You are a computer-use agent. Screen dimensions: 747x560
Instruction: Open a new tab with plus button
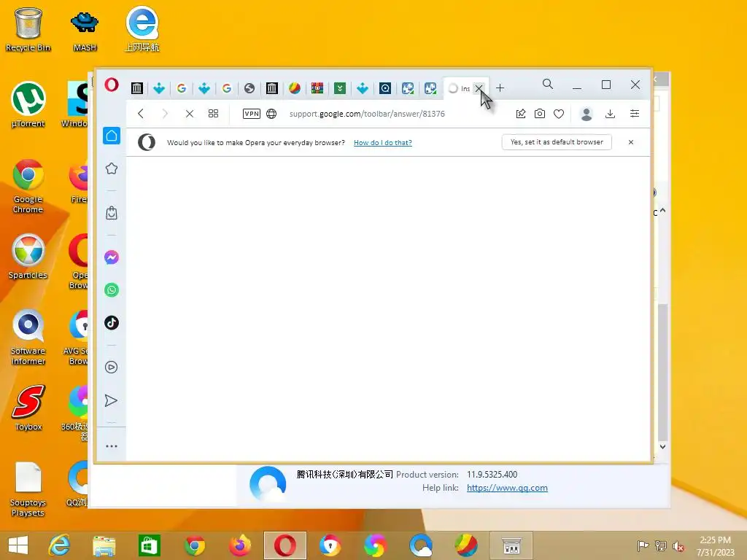500,88
